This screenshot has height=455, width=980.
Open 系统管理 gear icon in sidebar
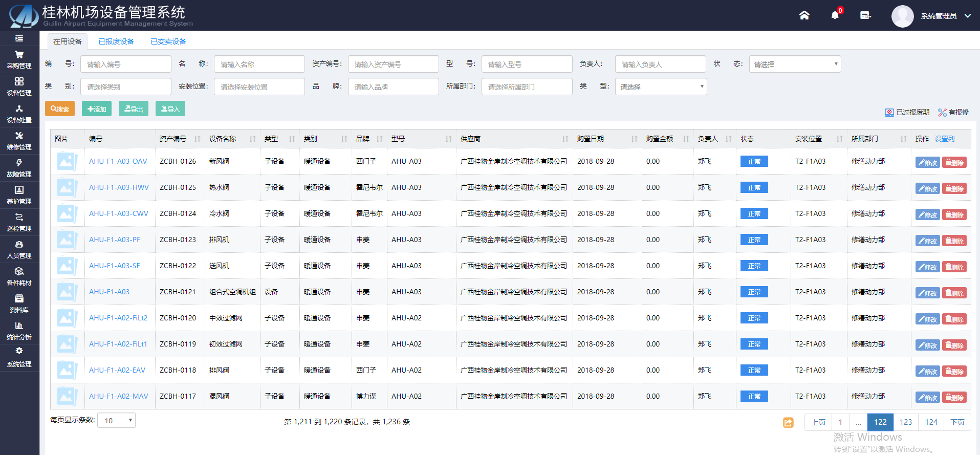click(x=19, y=357)
